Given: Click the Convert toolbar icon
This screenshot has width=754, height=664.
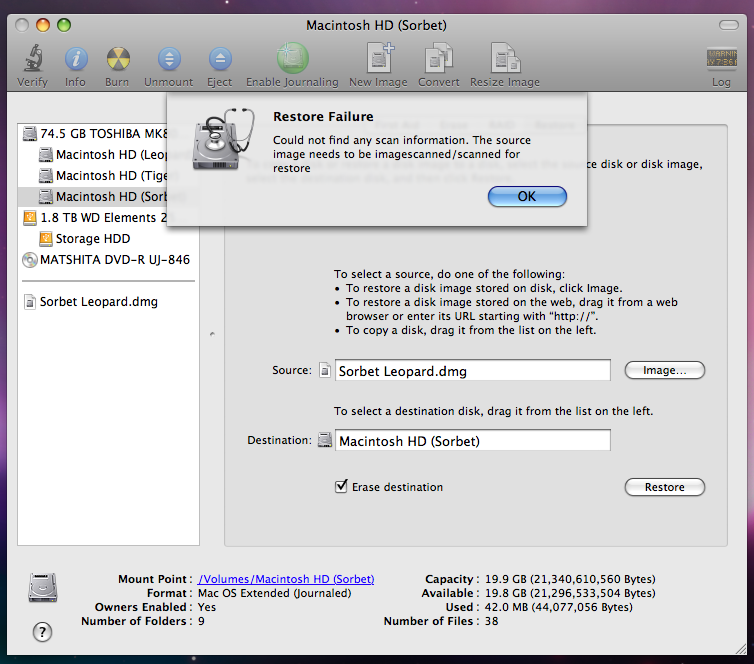Looking at the screenshot, I should [439, 58].
